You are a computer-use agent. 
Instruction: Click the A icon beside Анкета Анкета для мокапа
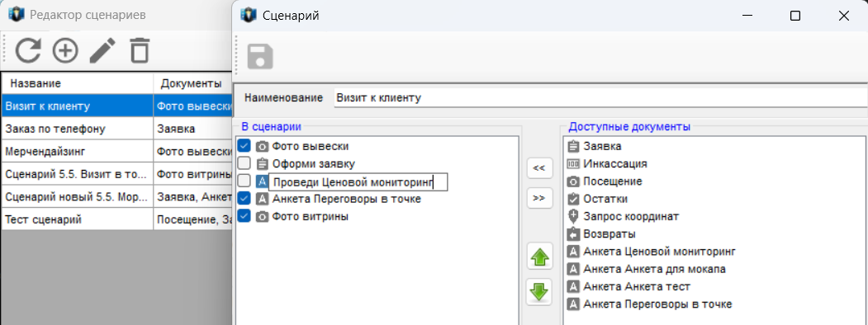click(573, 269)
